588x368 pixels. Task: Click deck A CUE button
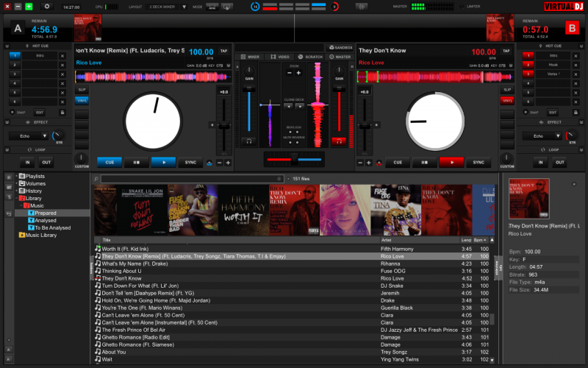click(110, 162)
